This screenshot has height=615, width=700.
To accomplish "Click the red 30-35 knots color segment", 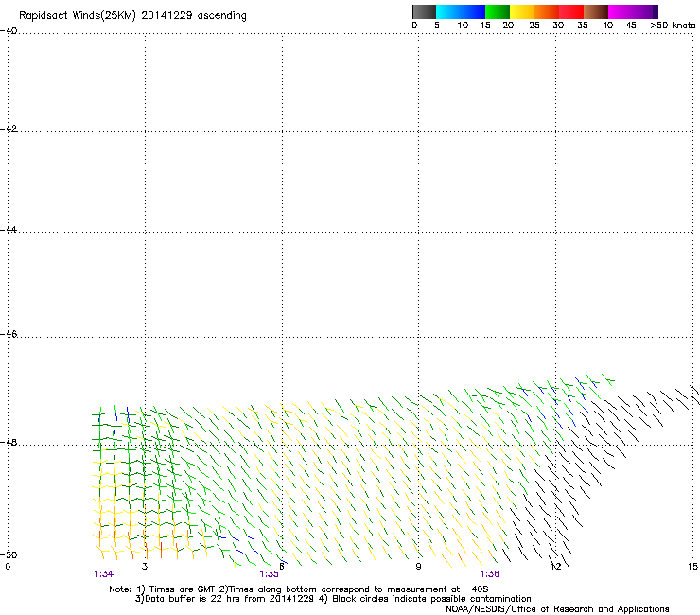I will point(571,11).
